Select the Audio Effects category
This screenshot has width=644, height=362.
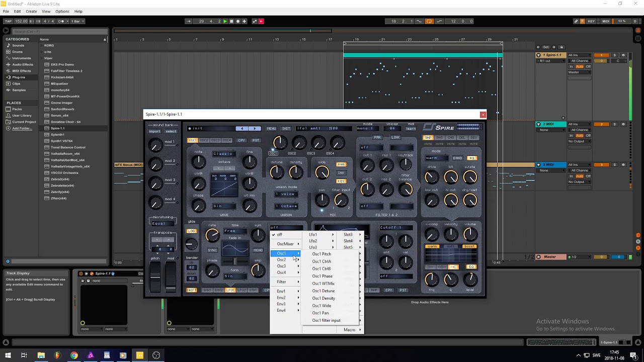[x=22, y=64]
